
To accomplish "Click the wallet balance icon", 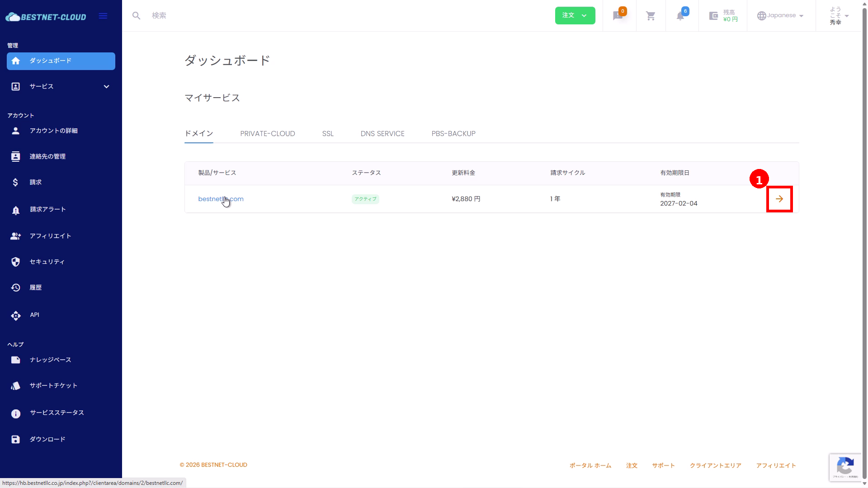I will pos(714,16).
